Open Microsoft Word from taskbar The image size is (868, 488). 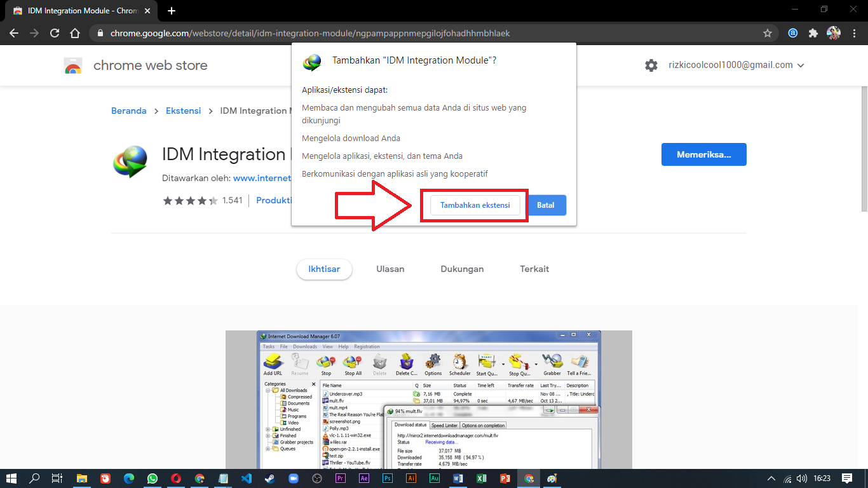pos(458,478)
